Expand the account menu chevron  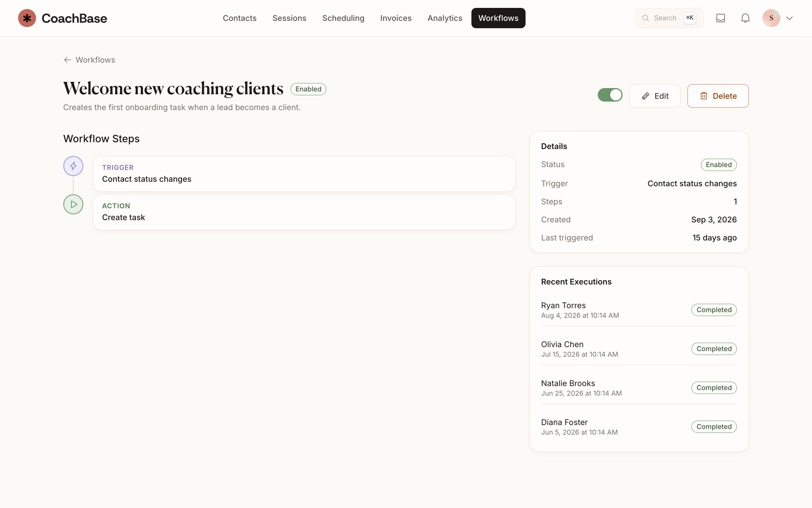point(789,18)
